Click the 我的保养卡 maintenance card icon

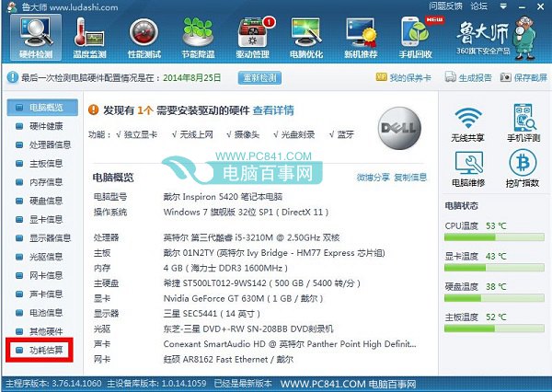click(404, 77)
